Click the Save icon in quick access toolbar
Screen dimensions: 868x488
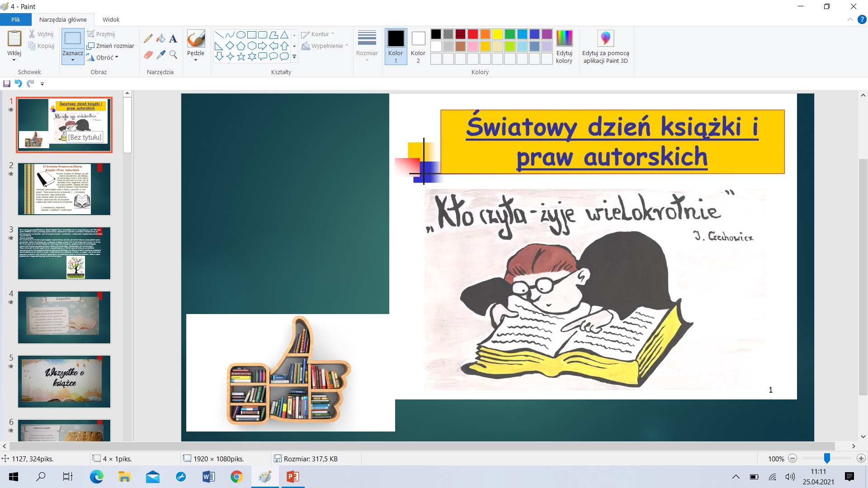[7, 84]
